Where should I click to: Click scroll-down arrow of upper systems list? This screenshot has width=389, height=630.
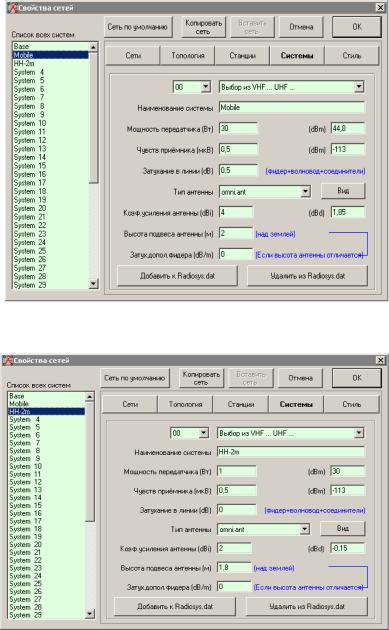click(93, 284)
